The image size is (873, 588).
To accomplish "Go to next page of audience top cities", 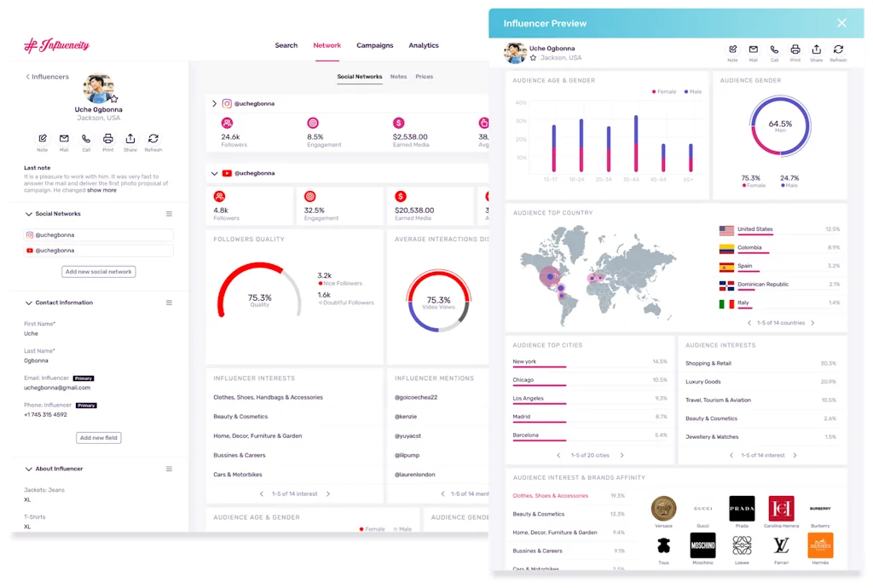I will [622, 456].
